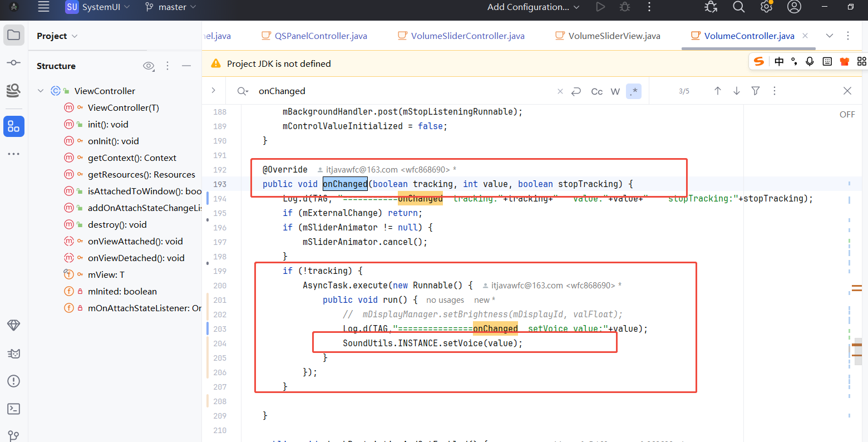The width and height of the screenshot is (868, 442).
Task: Click the author annotation on line 192
Action: (x=388, y=170)
